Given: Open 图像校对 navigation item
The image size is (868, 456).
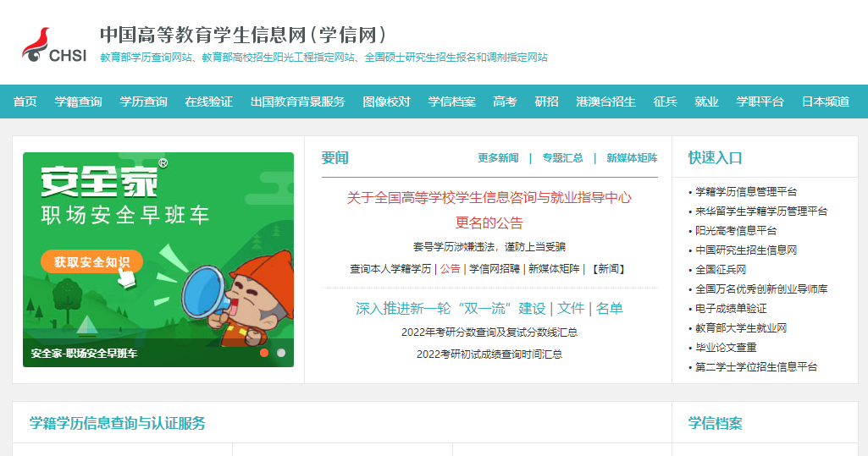Looking at the screenshot, I should 386,102.
